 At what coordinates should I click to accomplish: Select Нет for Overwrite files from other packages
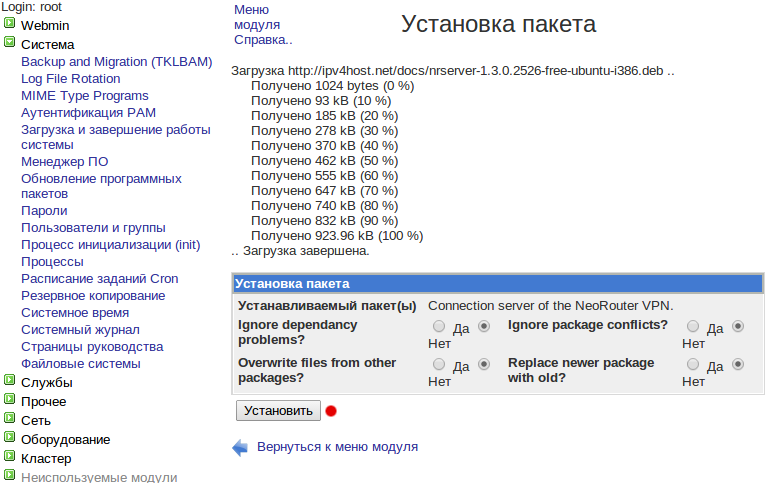(x=484, y=364)
